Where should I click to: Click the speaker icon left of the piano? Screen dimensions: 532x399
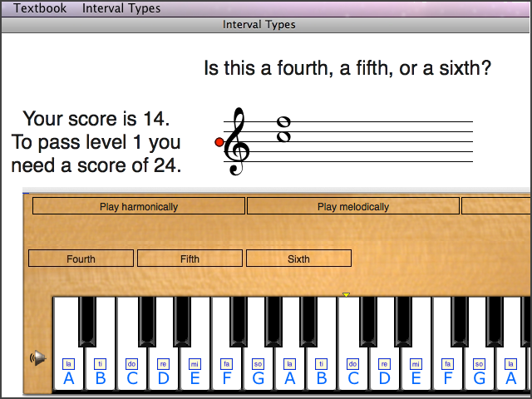click(x=37, y=358)
